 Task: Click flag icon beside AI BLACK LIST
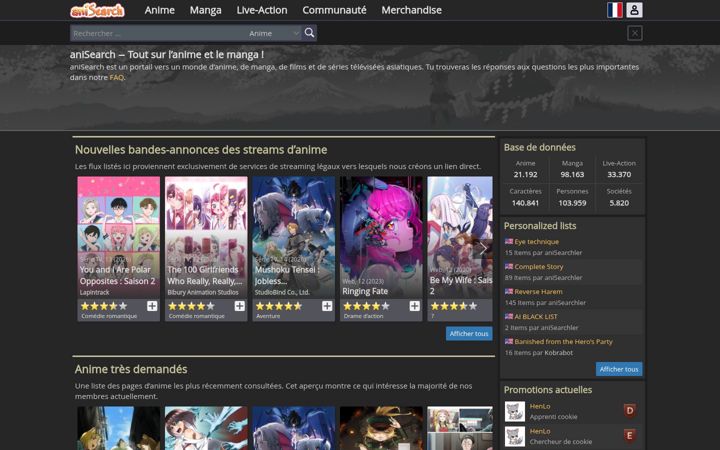[x=509, y=316]
